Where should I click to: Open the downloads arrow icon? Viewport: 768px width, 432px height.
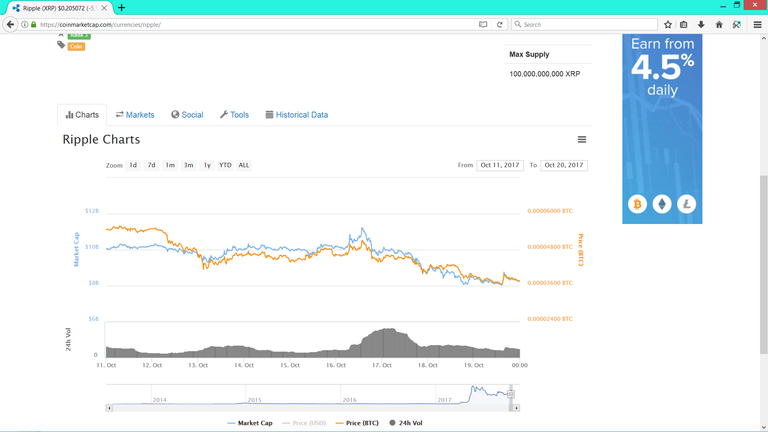pos(701,24)
